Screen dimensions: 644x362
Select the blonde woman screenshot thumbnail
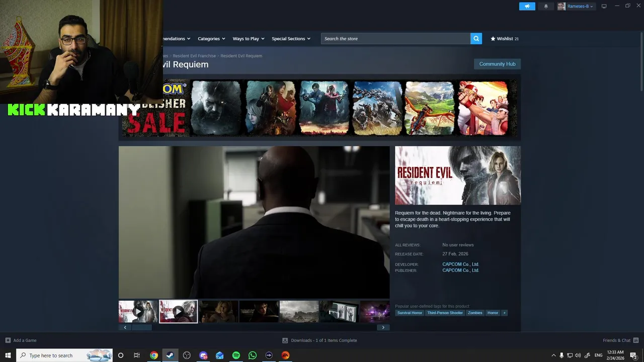pyautogui.click(x=218, y=312)
